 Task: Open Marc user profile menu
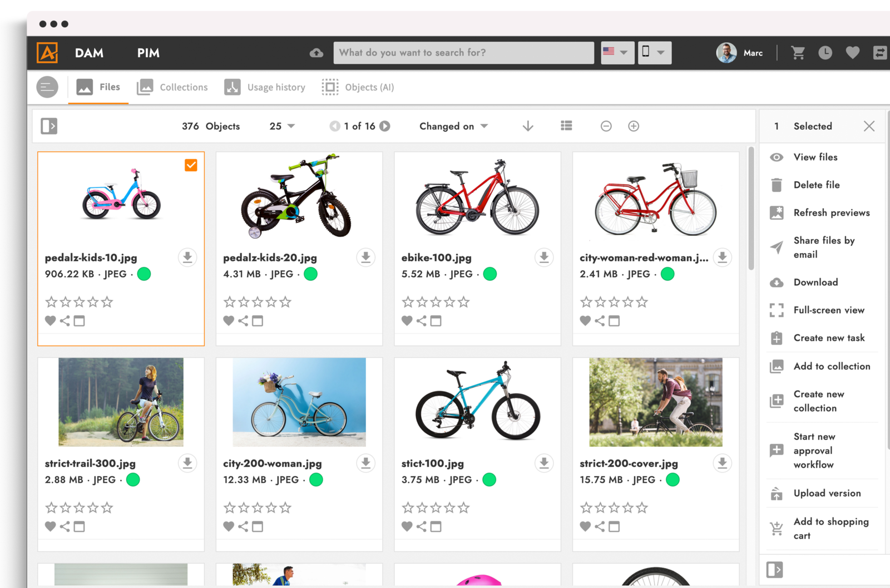[x=740, y=53]
